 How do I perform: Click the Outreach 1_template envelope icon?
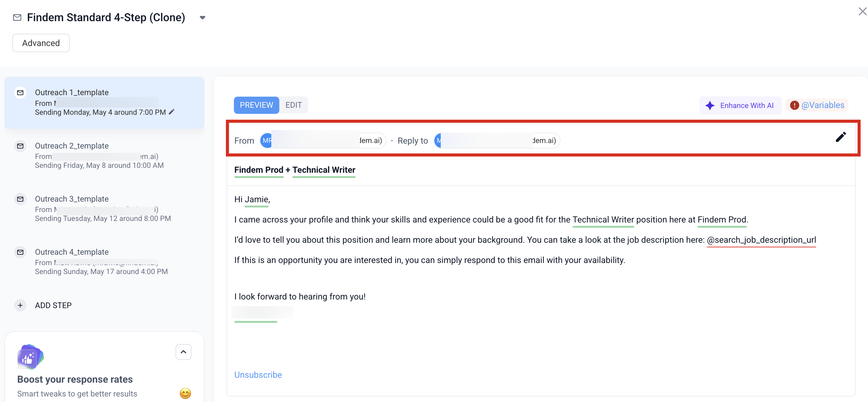[20, 92]
